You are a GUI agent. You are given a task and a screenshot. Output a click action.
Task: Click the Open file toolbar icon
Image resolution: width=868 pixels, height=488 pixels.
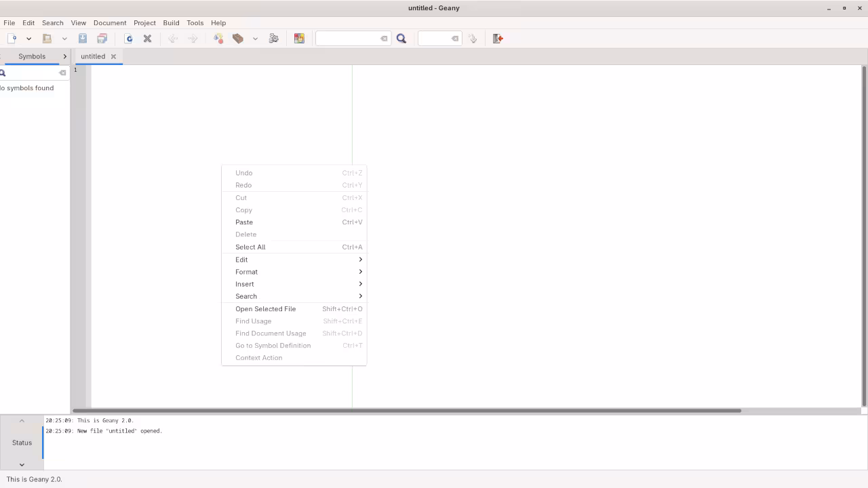47,39
